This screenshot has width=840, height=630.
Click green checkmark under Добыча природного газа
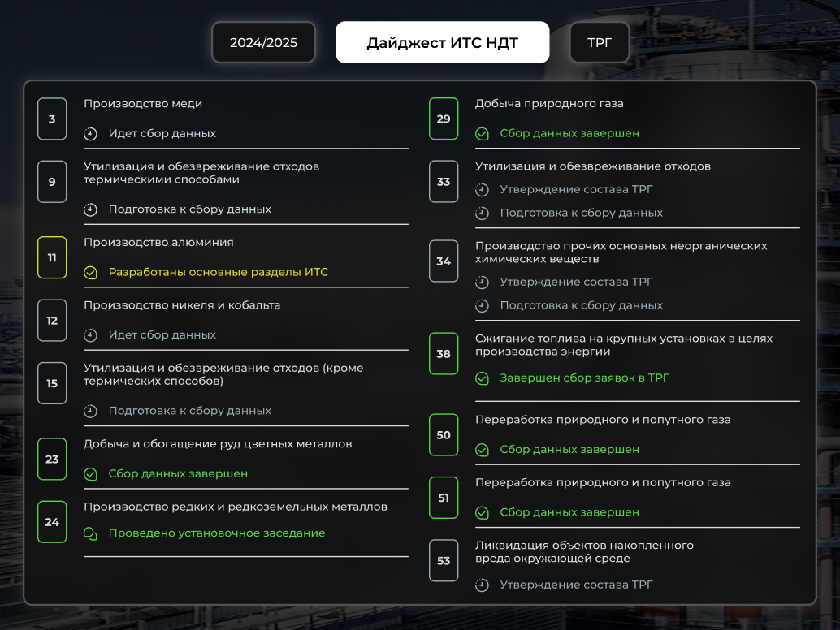click(482, 134)
